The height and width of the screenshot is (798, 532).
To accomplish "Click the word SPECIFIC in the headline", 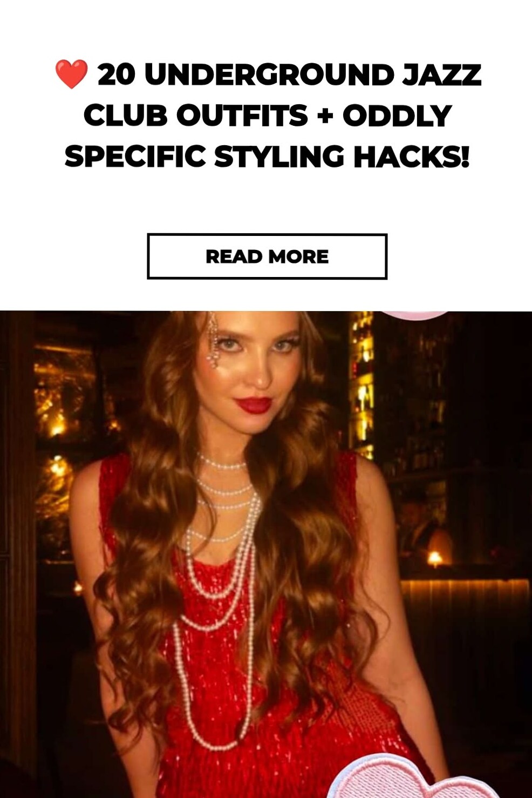I will [x=135, y=157].
